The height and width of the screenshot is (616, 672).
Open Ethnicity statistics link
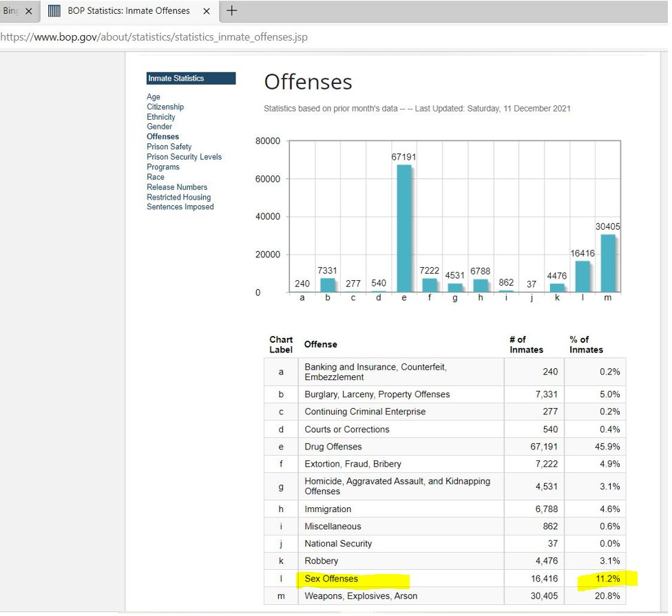(x=160, y=117)
